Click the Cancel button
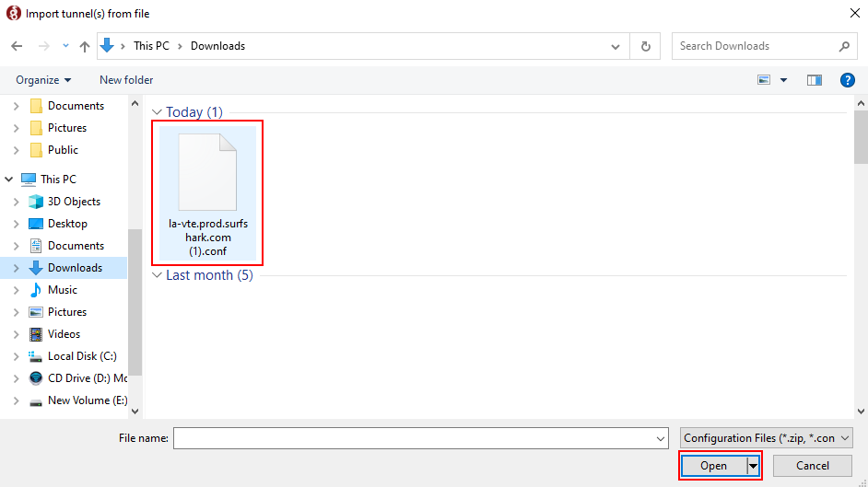 click(x=812, y=466)
